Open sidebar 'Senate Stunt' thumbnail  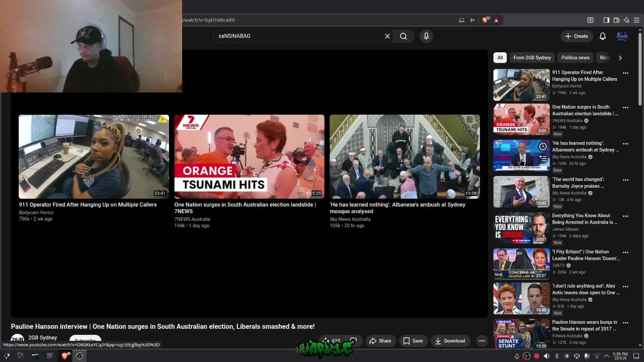coord(521,334)
